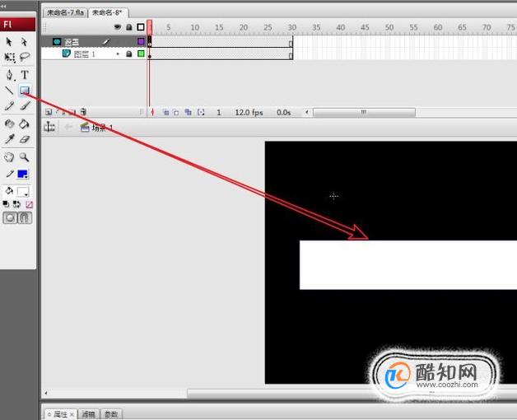The width and height of the screenshot is (517, 420).
Task: Select the Free Transform tool
Action: pyautogui.click(x=10, y=57)
